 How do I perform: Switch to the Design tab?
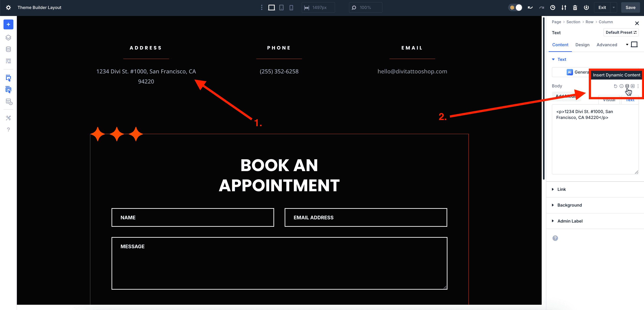point(582,45)
